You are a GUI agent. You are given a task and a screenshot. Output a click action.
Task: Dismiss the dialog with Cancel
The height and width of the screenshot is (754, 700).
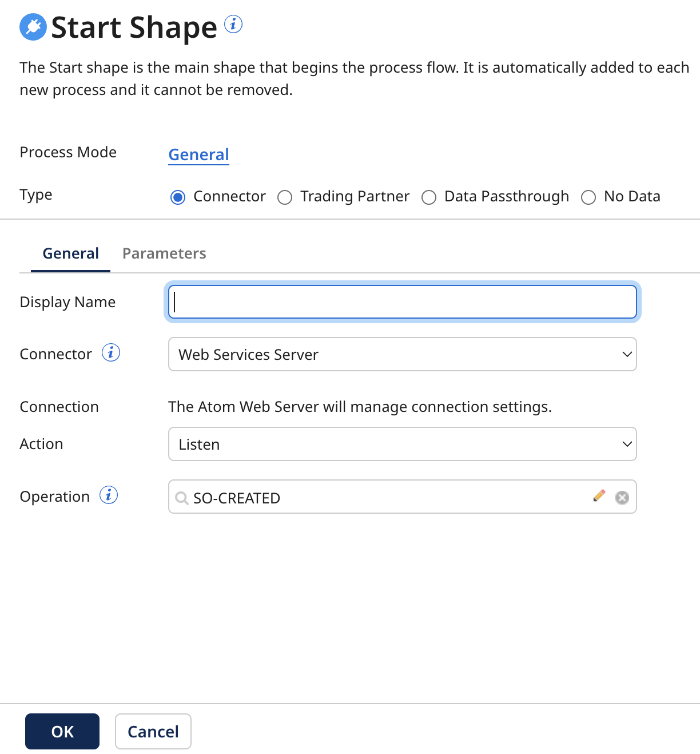(x=153, y=731)
